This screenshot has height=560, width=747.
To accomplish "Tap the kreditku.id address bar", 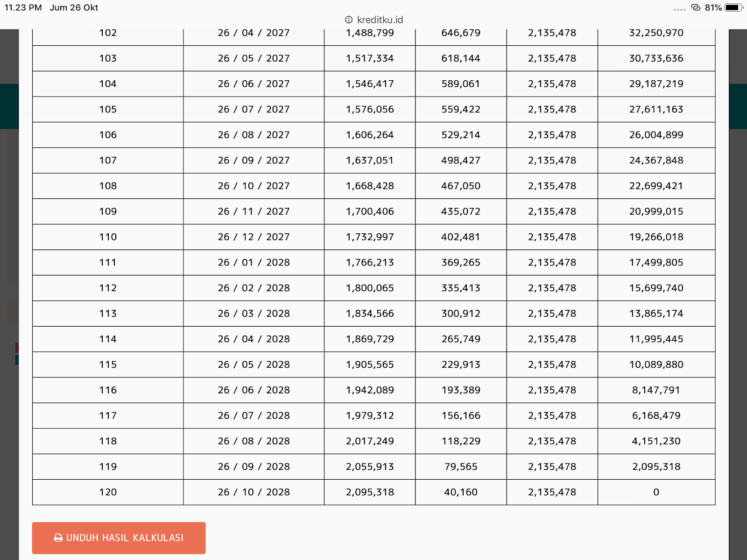I will (x=373, y=20).
